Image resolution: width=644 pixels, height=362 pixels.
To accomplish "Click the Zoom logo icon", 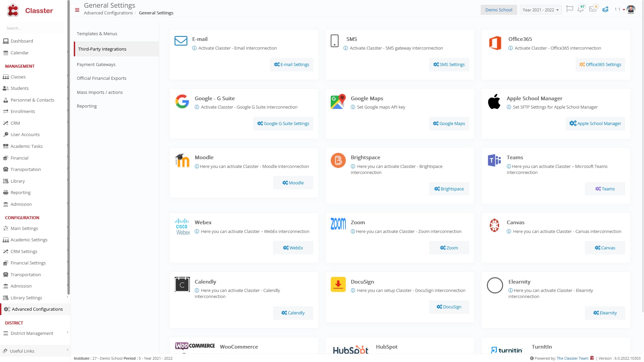I will (338, 224).
